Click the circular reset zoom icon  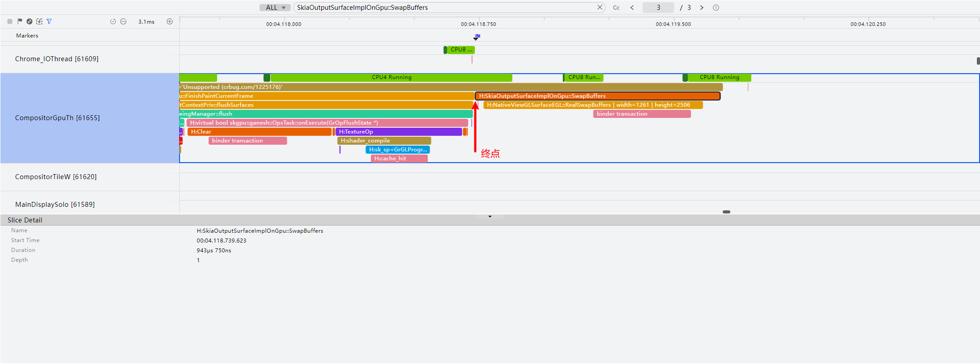[113, 21]
